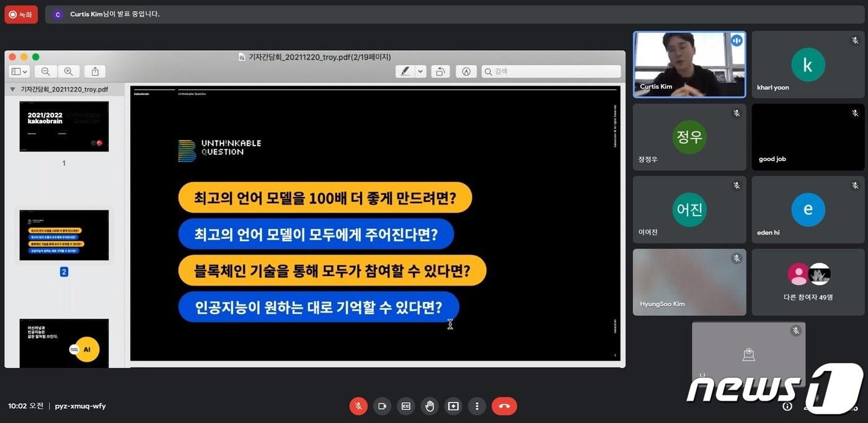The width and height of the screenshot is (868, 423).
Task: Present your screen to participants
Action: (453, 406)
